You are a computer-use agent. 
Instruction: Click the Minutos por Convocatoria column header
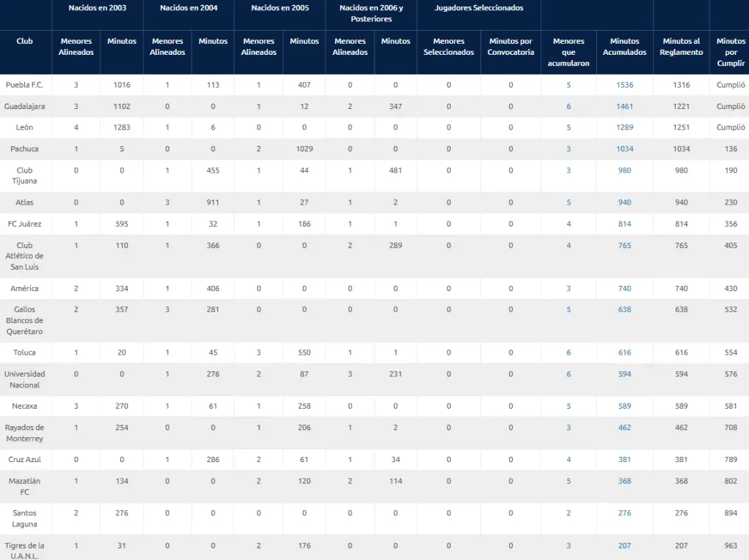(x=511, y=47)
